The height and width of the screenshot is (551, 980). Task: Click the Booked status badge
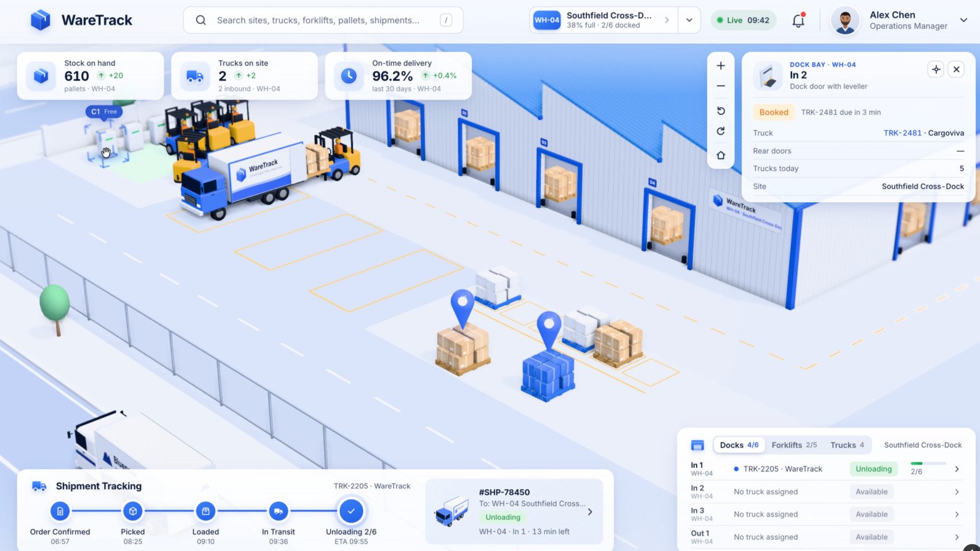tap(774, 112)
